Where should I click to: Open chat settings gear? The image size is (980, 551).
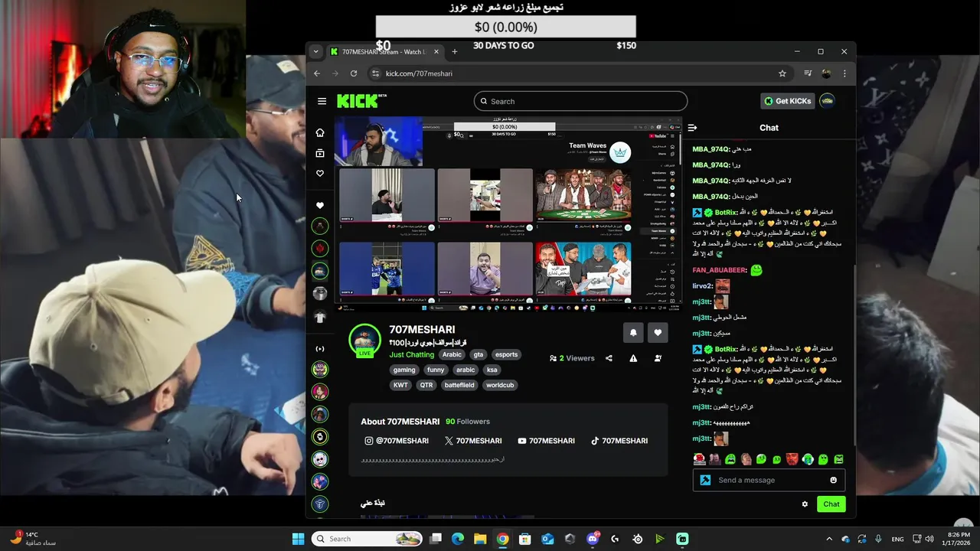coord(805,504)
